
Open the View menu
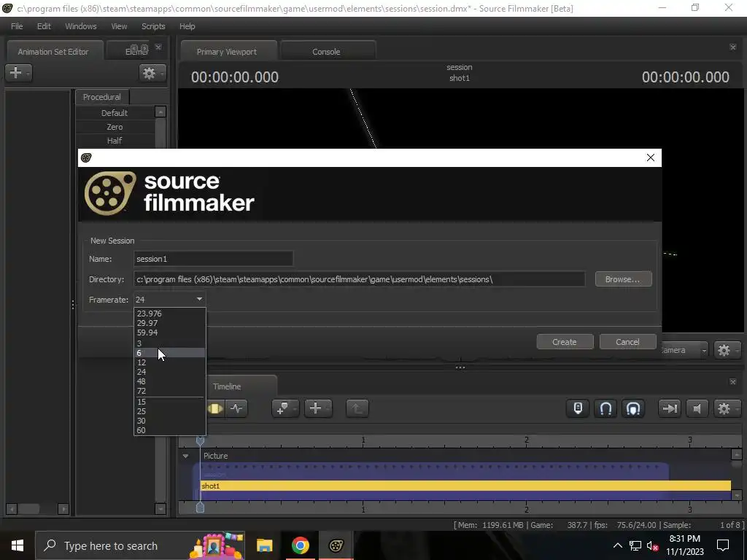(119, 26)
